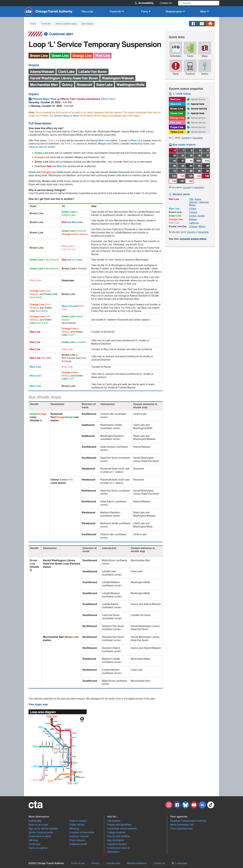The image size is (243, 868).
Task: Open CTA LinkedIn page
Action: pyautogui.click(x=202, y=805)
